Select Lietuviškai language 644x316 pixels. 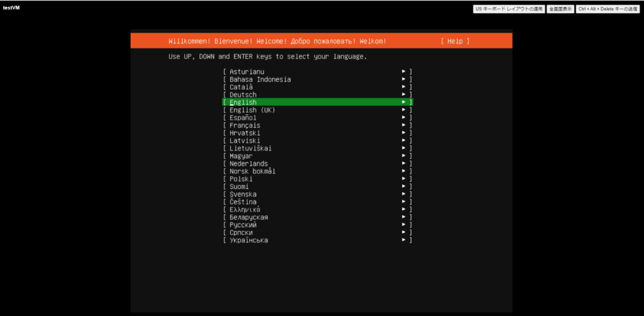pos(318,149)
